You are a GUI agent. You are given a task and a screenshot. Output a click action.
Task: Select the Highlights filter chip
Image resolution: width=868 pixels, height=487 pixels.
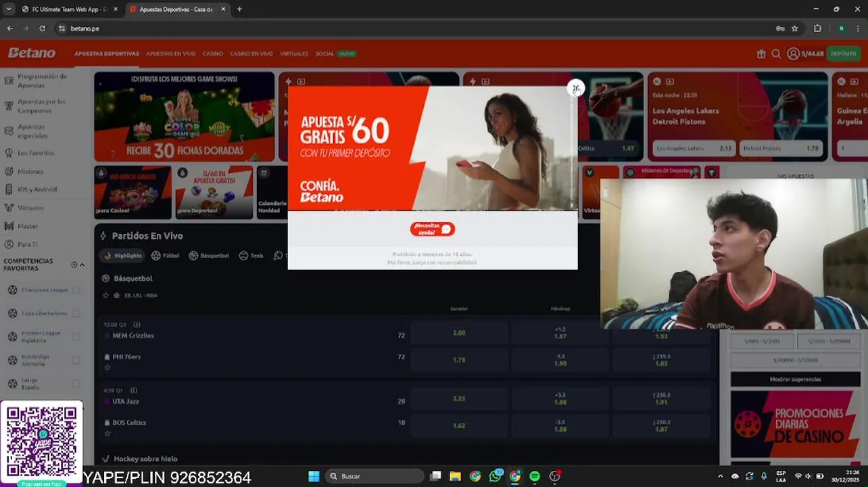tap(122, 256)
